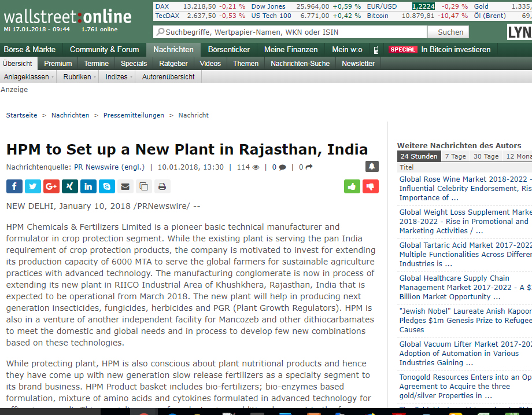Share article on Google Plus
The width and height of the screenshot is (532, 415).
tap(51, 186)
